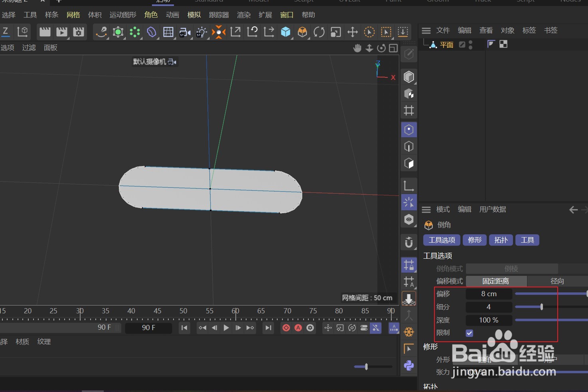Open the 模拟 menu

(194, 15)
